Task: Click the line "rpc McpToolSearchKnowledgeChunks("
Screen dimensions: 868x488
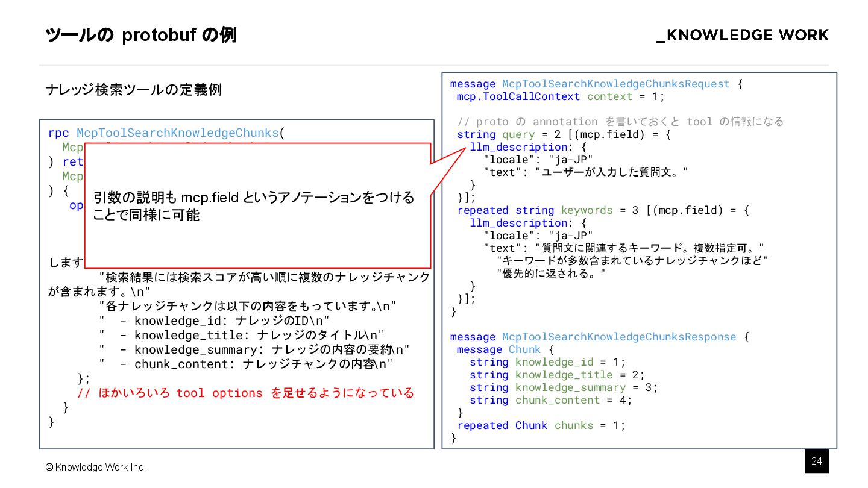Action: (x=166, y=133)
